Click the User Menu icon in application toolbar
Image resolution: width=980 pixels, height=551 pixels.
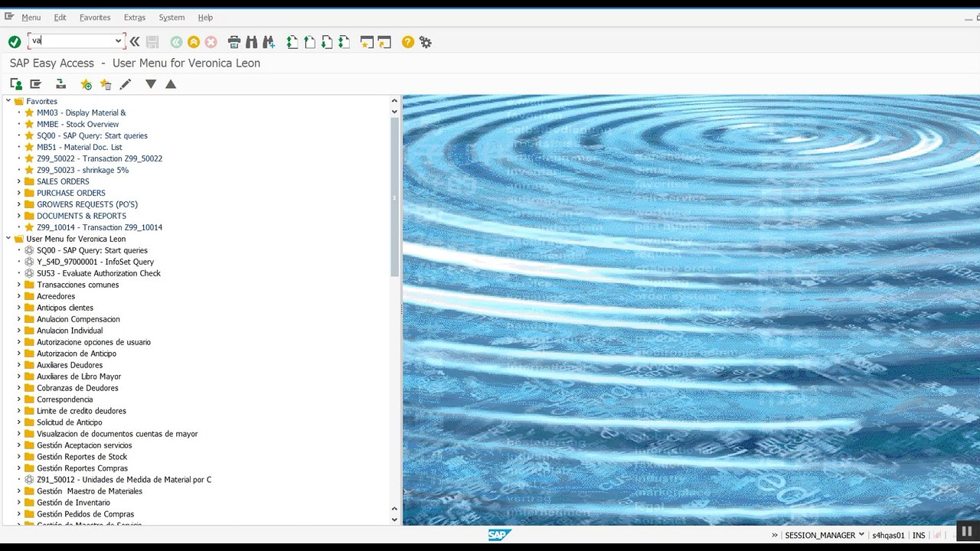[16, 84]
